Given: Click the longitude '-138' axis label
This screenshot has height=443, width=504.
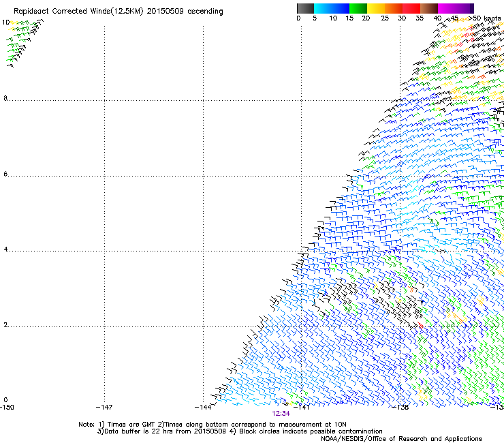Looking at the screenshot, I should point(400,408).
